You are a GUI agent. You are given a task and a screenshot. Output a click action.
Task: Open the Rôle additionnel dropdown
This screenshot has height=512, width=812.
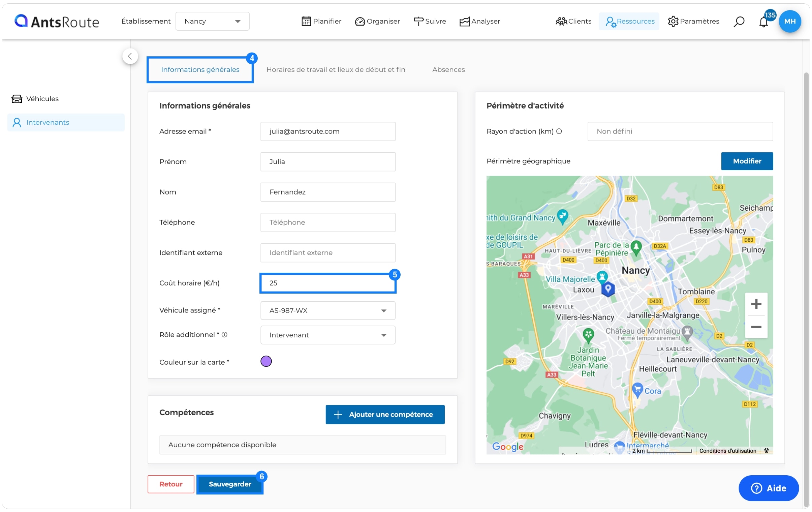328,335
